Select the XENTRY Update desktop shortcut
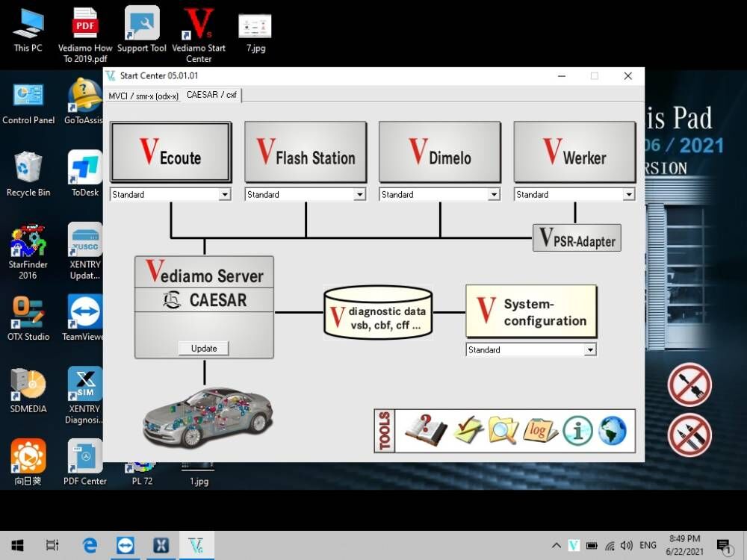The image size is (747, 560). (x=85, y=252)
